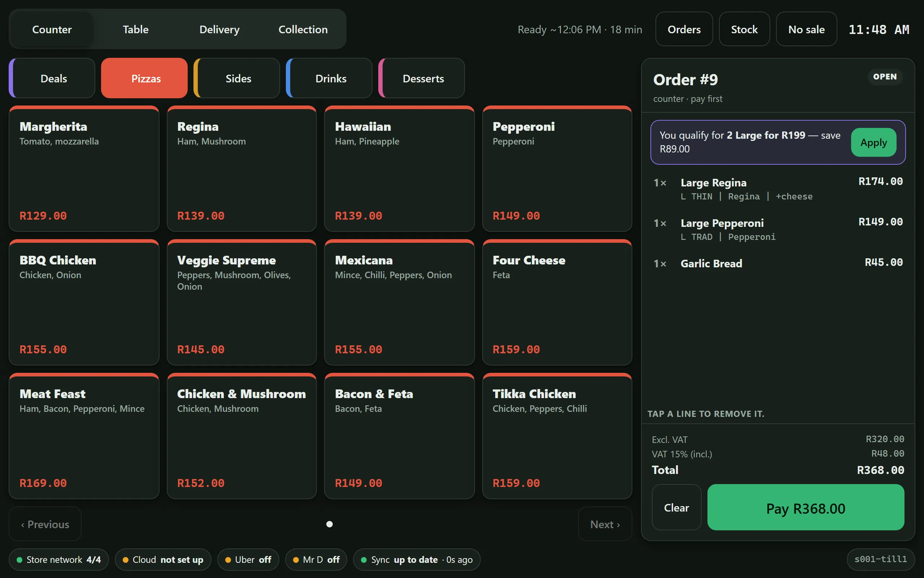Image resolution: width=924 pixels, height=578 pixels.
Task: Click the Store network 4/4 status chip
Action: pos(59,559)
